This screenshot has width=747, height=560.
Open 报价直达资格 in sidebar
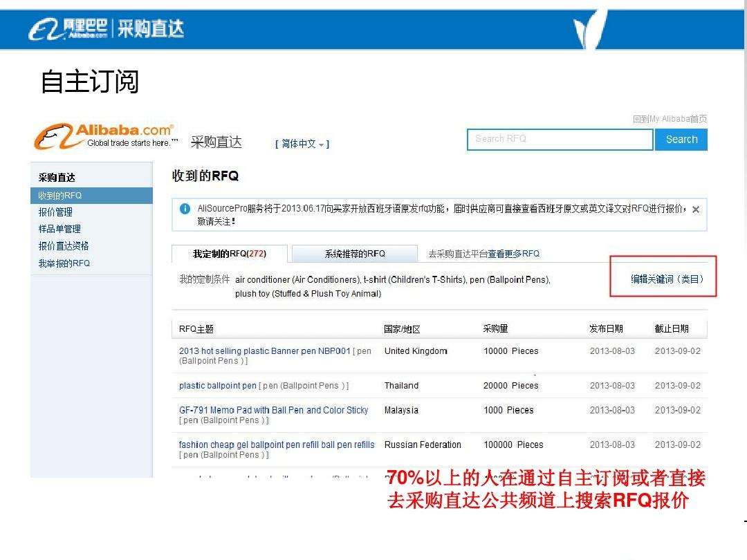pos(64,246)
